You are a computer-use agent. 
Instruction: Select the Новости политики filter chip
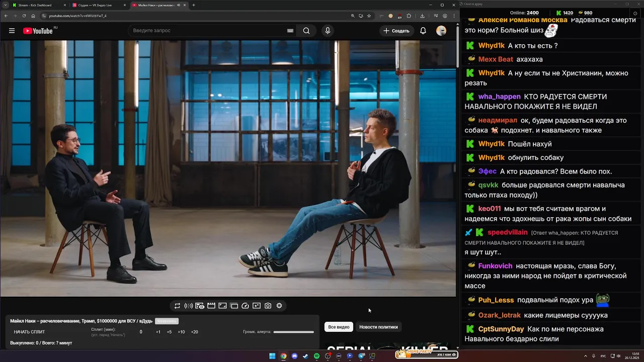378,327
